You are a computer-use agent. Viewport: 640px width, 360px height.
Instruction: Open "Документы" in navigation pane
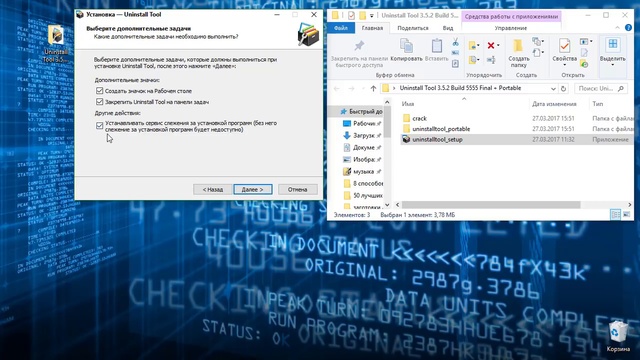(x=362, y=147)
